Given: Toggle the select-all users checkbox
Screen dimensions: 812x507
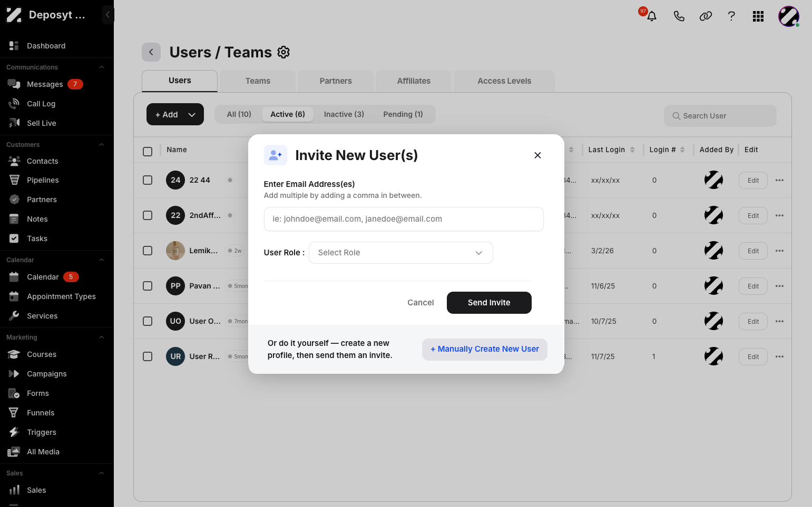Looking at the screenshot, I should pos(148,152).
